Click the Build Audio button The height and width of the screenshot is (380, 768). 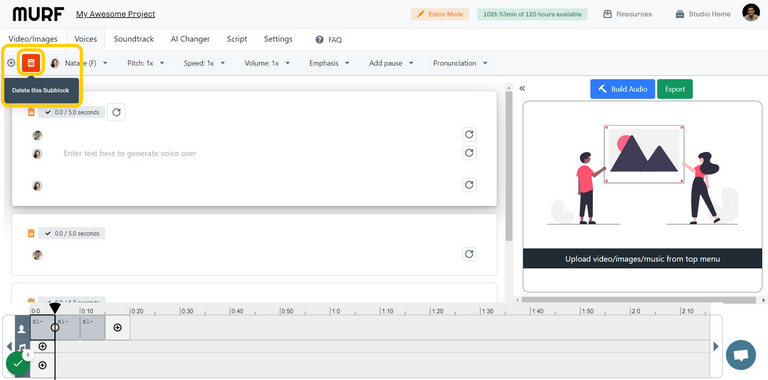coord(623,89)
